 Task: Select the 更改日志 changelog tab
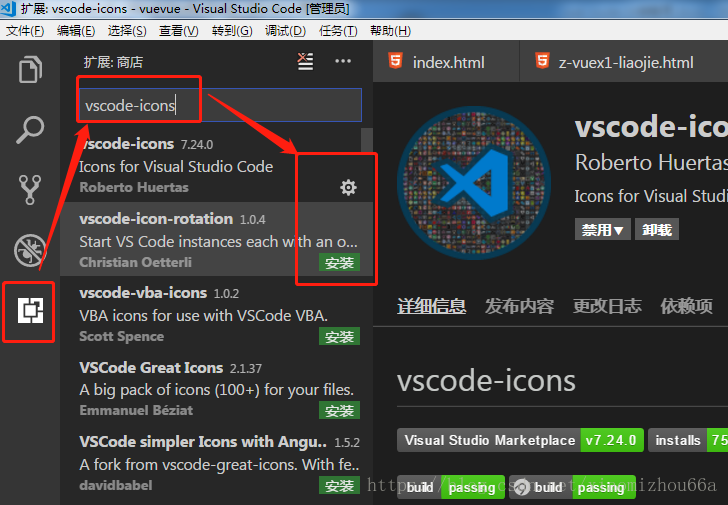607,306
